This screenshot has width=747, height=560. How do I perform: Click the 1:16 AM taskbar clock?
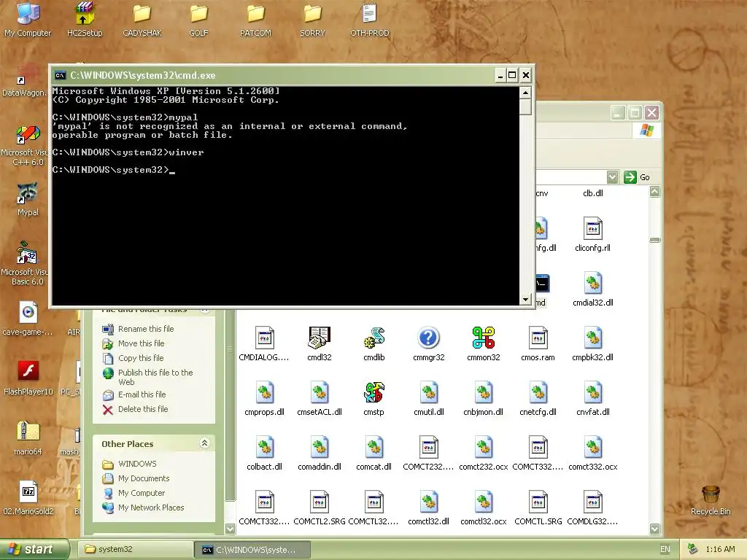720,550
